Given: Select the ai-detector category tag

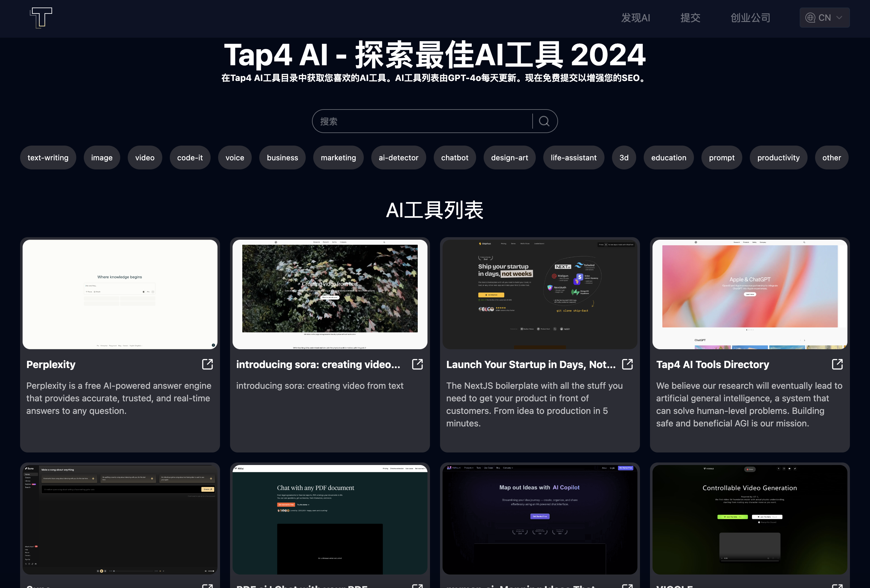Looking at the screenshot, I should (x=398, y=158).
